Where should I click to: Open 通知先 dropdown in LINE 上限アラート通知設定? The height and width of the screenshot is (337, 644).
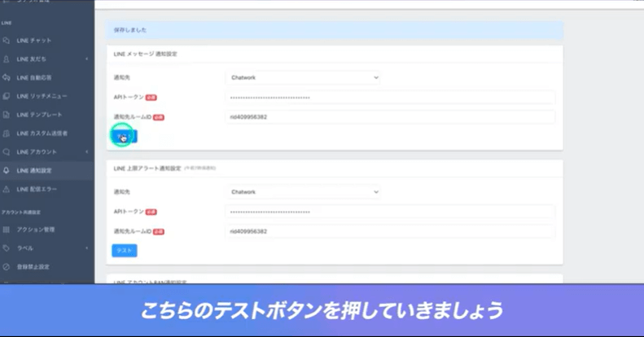(x=302, y=192)
